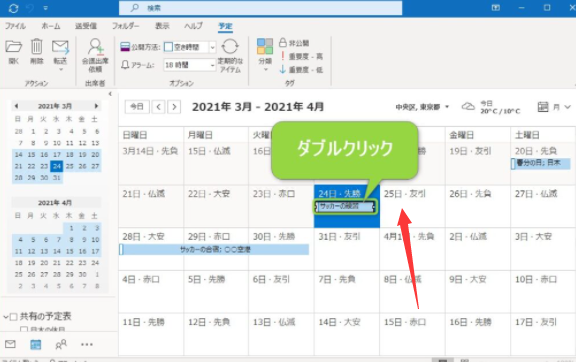Switch to Mail via envelope icon
The height and width of the screenshot is (362, 576).
[10, 344]
